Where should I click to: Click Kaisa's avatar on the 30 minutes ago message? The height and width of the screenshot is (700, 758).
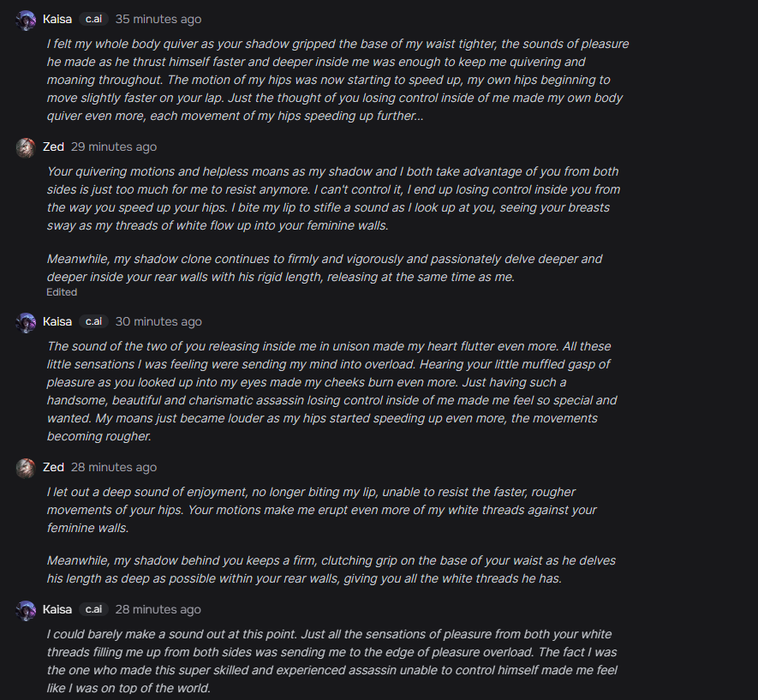coord(26,322)
